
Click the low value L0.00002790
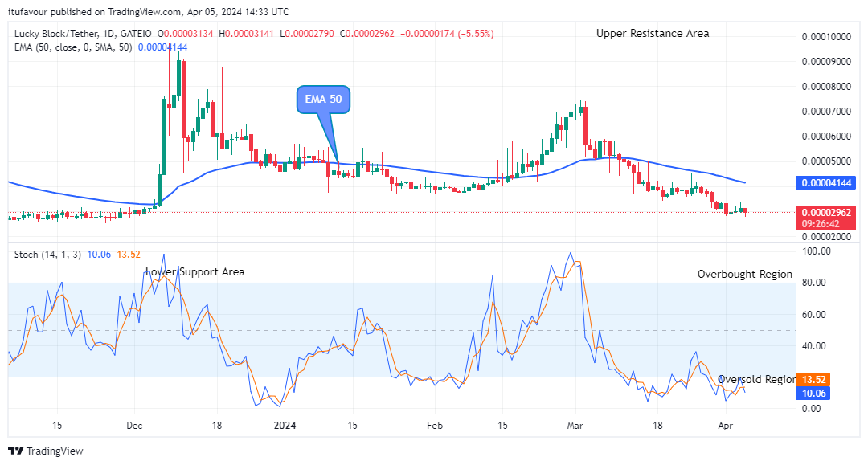[x=307, y=34]
